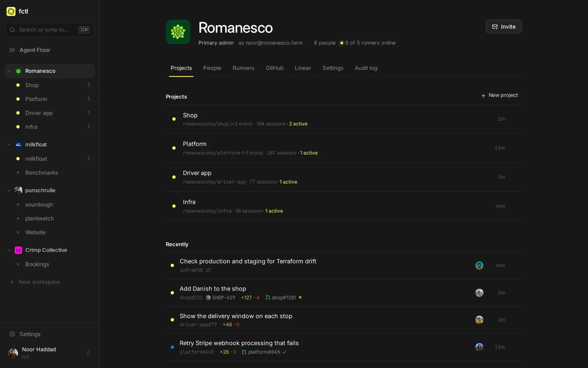
Task: Open 'Check production and staging for Terraform drift'
Action: pyautogui.click(x=343, y=265)
